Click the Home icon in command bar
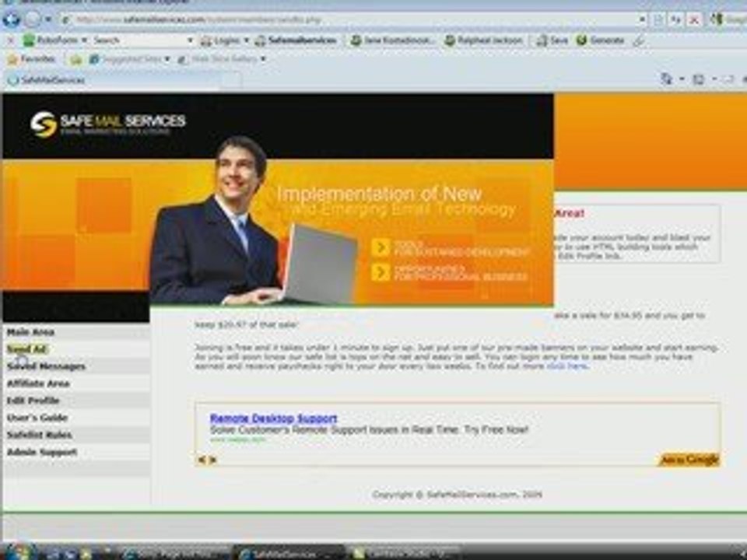This screenshot has height=560, width=747. click(x=667, y=79)
